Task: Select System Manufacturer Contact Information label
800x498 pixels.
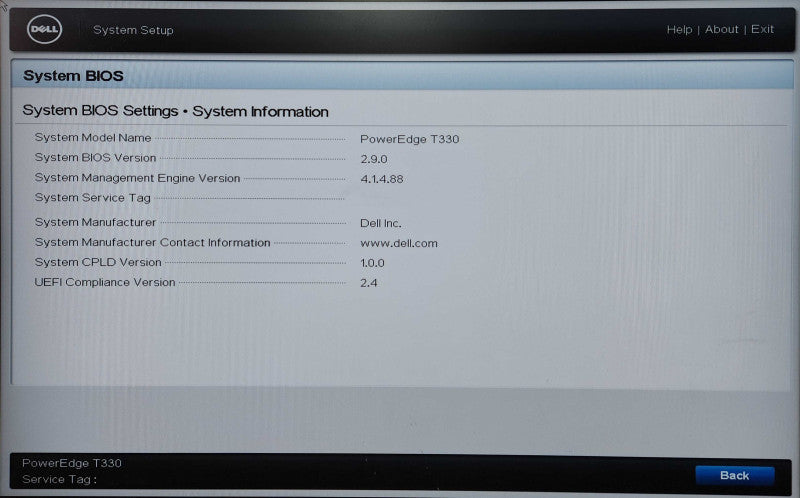Action: 153,242
